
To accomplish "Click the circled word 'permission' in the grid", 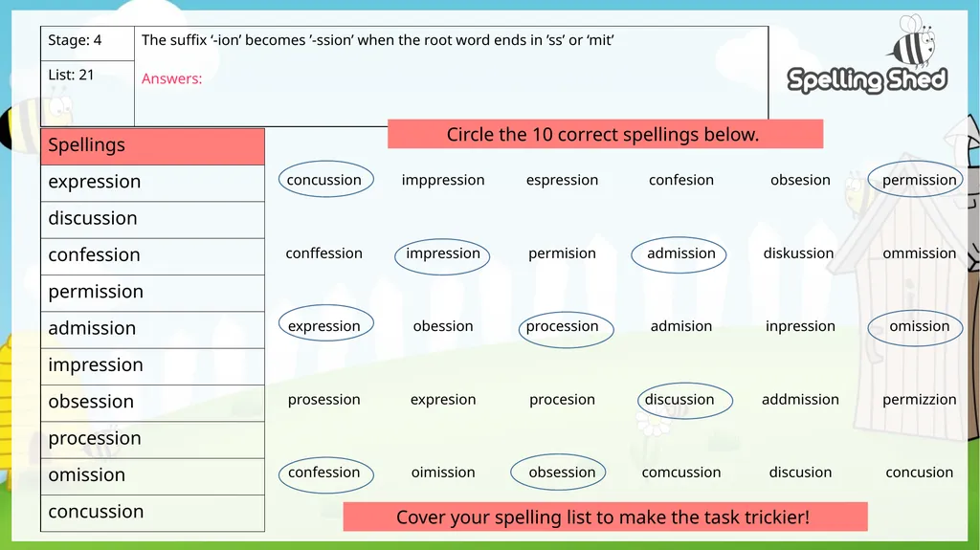I will [x=919, y=180].
